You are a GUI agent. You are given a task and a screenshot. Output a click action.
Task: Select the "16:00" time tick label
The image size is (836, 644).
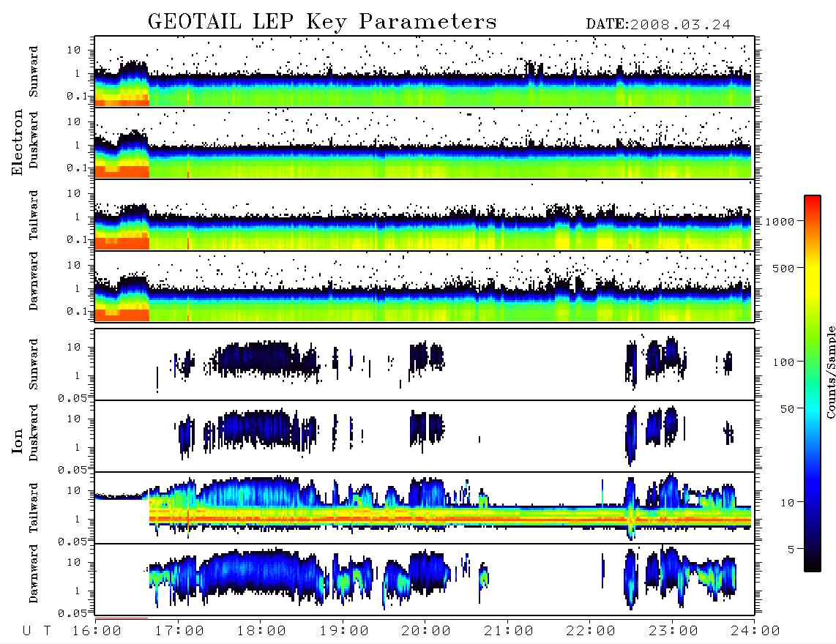[97, 632]
